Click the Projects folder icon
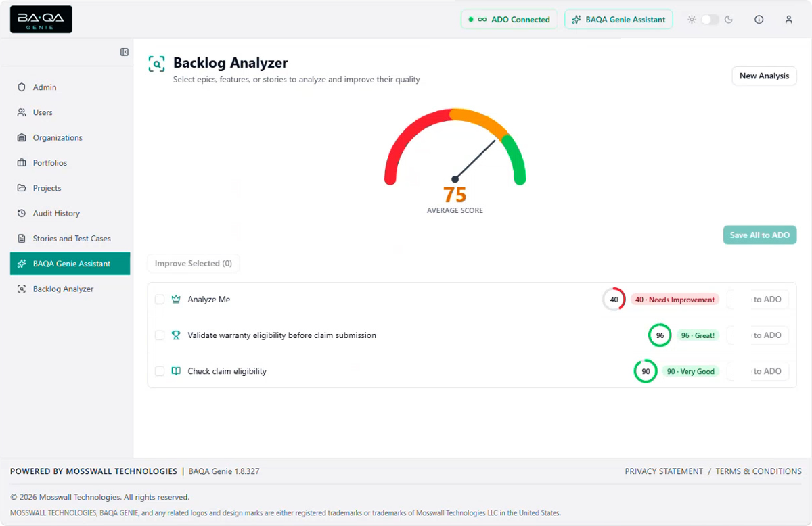This screenshot has width=812, height=526. [x=22, y=188]
